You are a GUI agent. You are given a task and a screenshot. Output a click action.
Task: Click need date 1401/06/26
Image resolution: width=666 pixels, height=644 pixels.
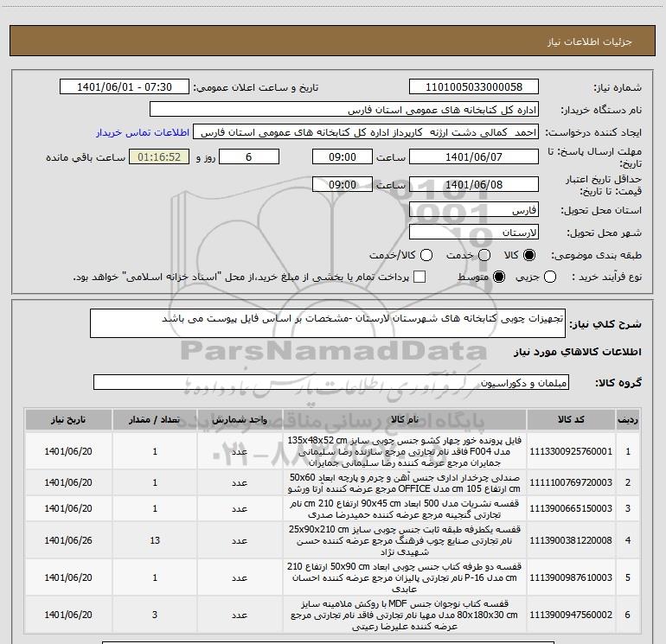(68, 540)
